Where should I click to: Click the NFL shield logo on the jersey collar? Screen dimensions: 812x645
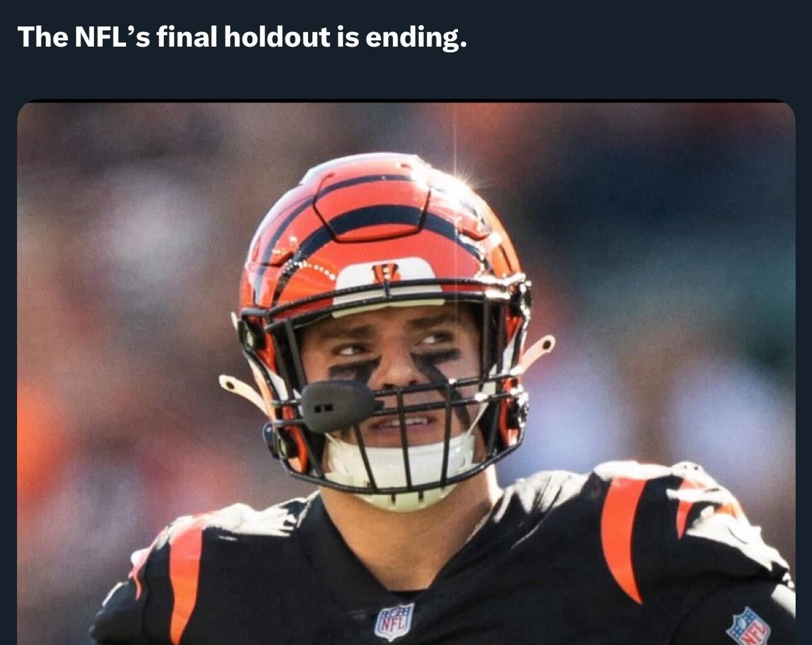394,622
